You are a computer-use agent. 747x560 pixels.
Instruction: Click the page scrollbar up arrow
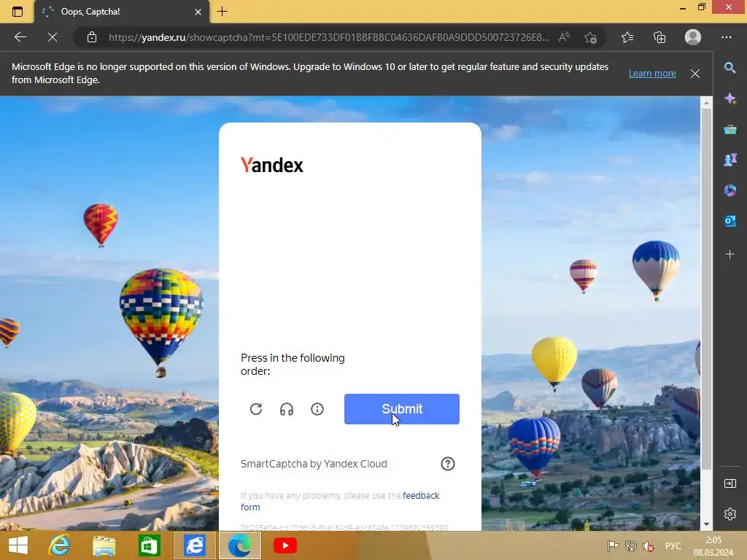point(706,102)
